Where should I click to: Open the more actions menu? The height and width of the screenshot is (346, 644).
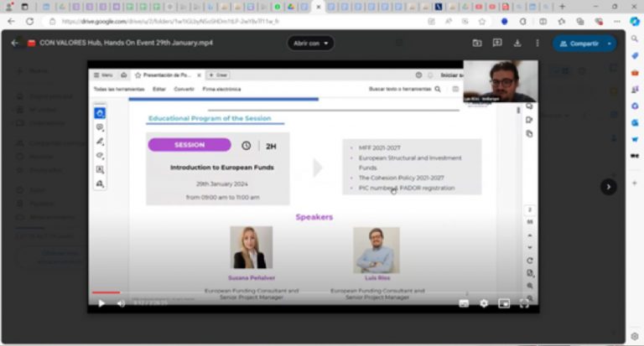tap(538, 43)
